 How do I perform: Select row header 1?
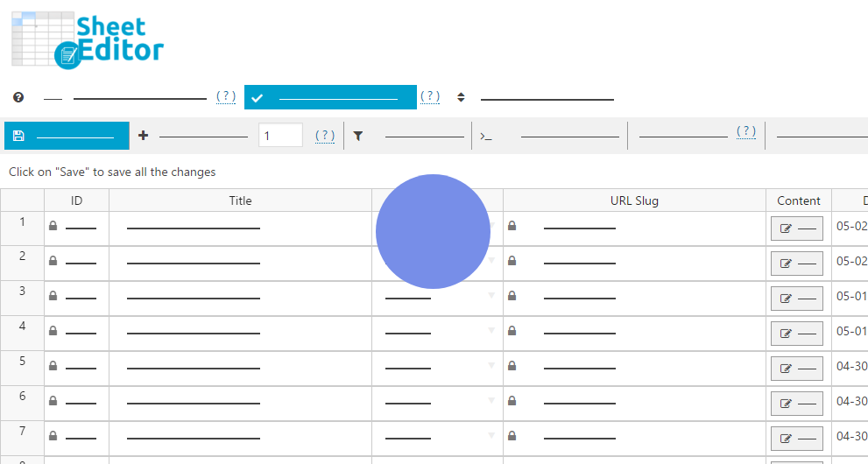(x=22, y=228)
